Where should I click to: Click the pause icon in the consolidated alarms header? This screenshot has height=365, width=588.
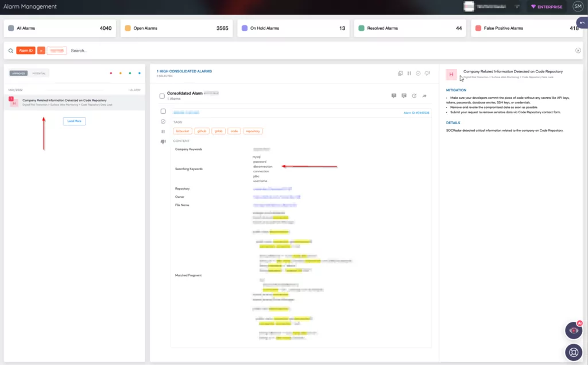409,73
